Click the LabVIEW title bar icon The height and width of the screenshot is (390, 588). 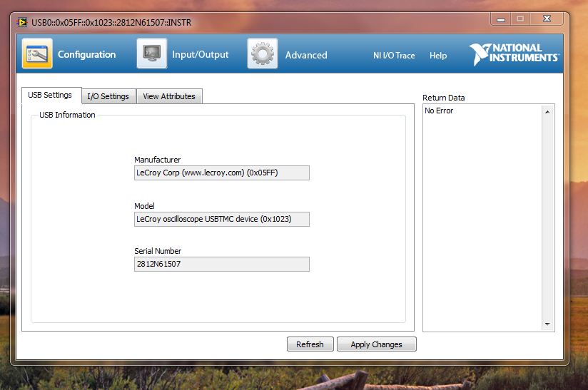23,22
